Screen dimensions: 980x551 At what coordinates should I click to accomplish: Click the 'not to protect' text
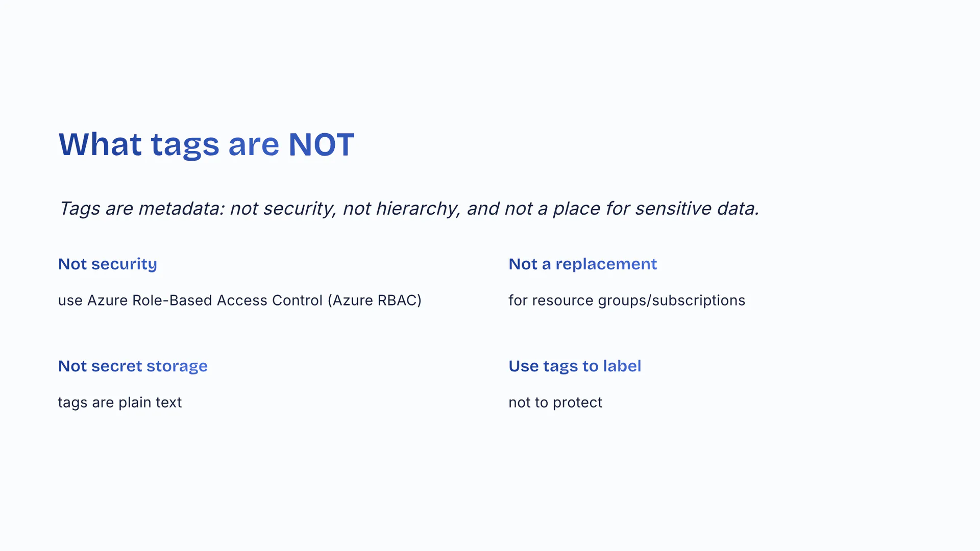pyautogui.click(x=555, y=403)
